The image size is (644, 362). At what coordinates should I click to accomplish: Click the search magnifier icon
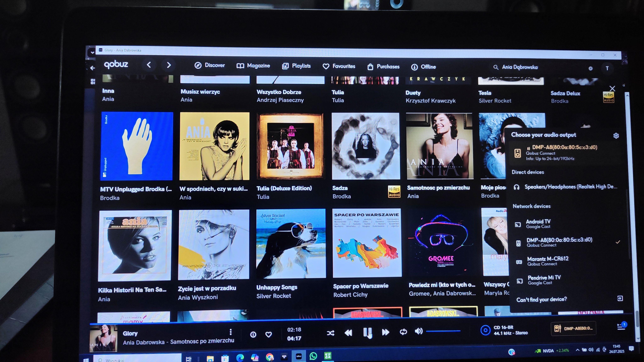(496, 67)
